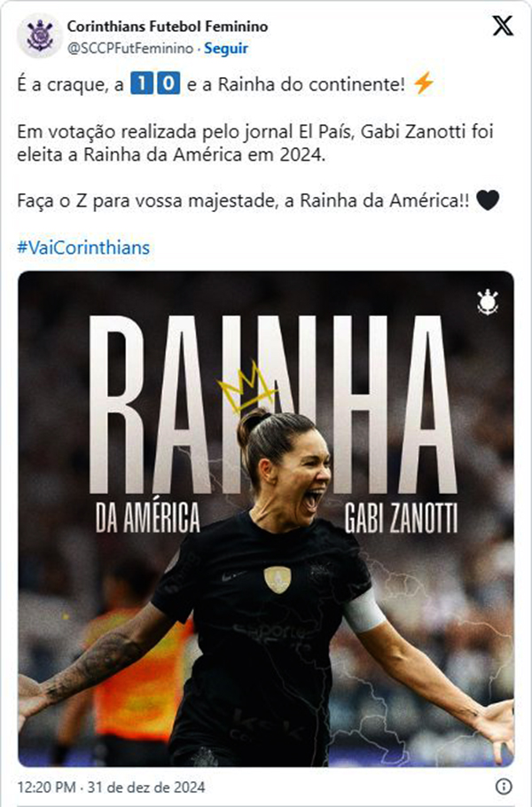Open the #VaiCorinthians hashtag
This screenshot has width=532, height=807.
coord(83,247)
